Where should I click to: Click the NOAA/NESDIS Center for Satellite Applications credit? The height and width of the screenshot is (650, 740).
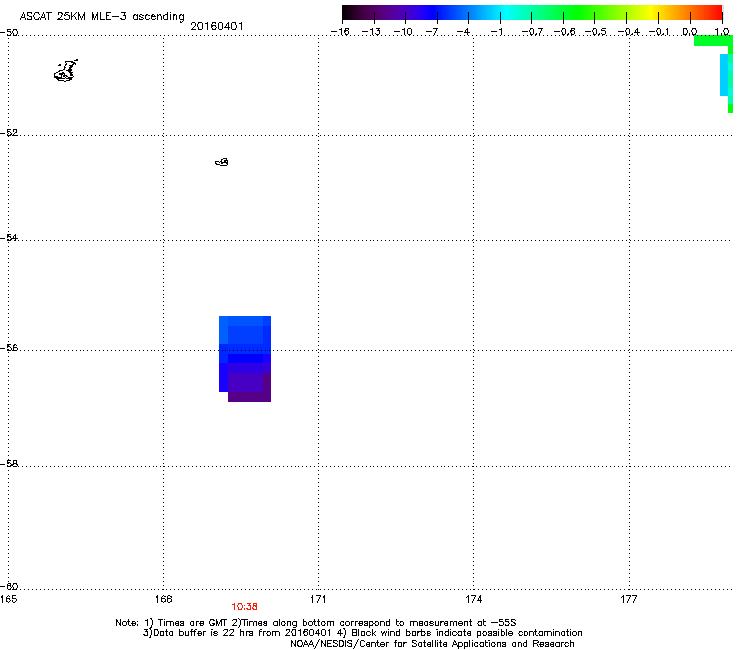pos(432,644)
